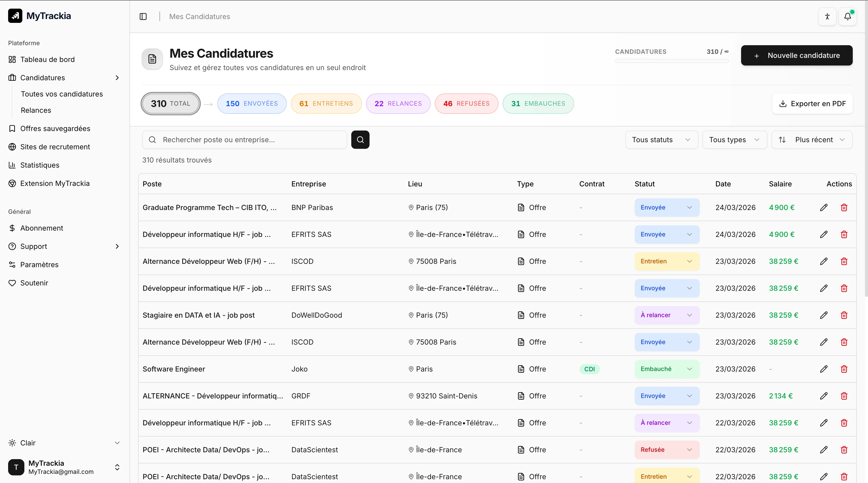Select the Statistiques chart icon in sidebar

[12, 165]
